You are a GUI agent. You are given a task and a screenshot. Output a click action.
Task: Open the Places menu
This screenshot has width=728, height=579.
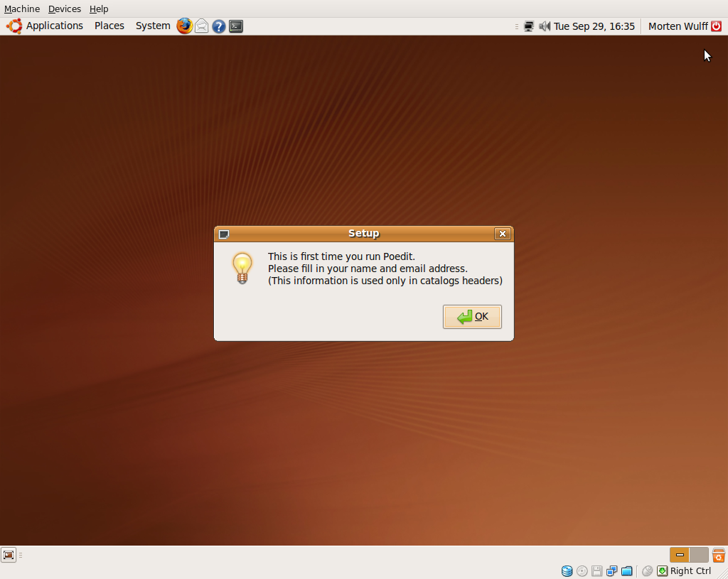109,26
